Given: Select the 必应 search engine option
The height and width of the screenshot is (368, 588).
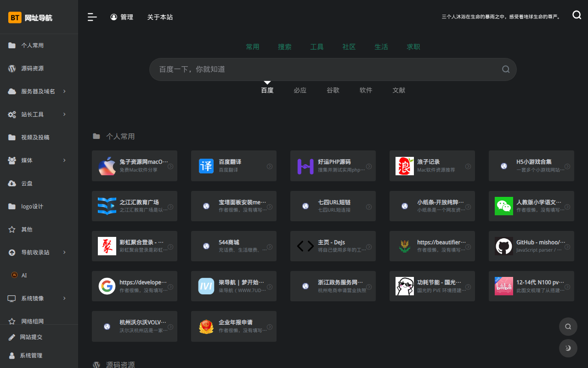Looking at the screenshot, I should 300,91.
